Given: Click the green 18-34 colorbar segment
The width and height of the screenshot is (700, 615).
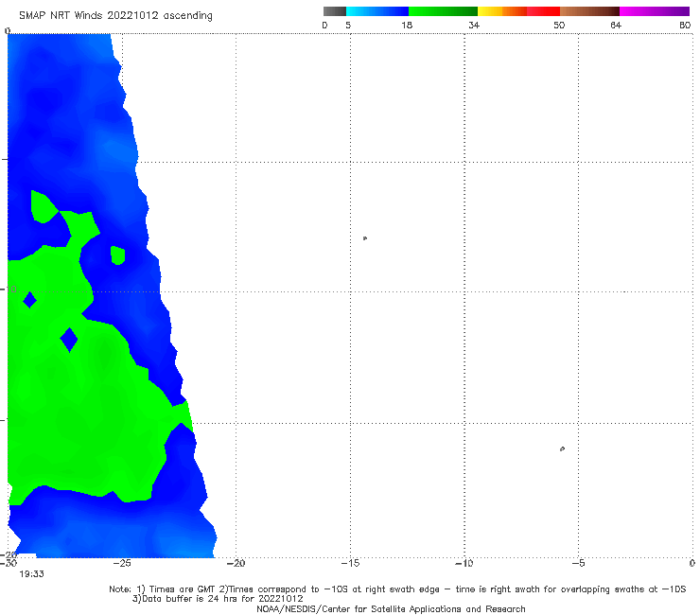Looking at the screenshot, I should pyautogui.click(x=443, y=11).
